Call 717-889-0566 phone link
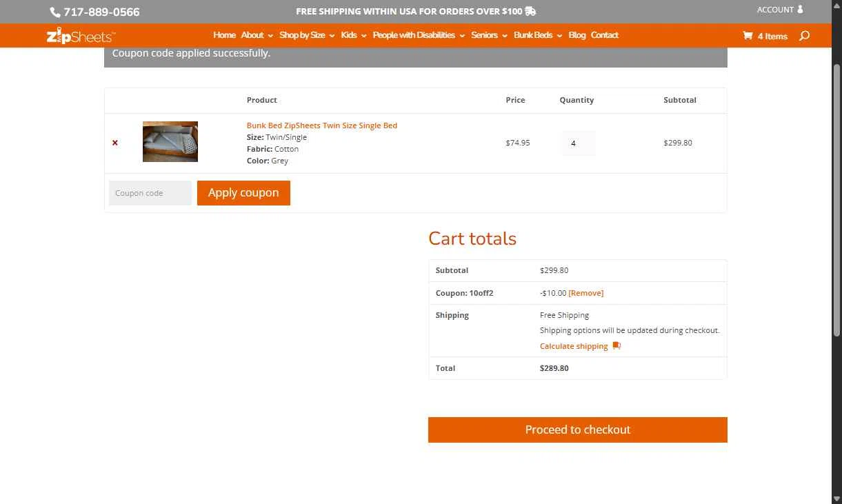The image size is (842, 504). click(101, 12)
